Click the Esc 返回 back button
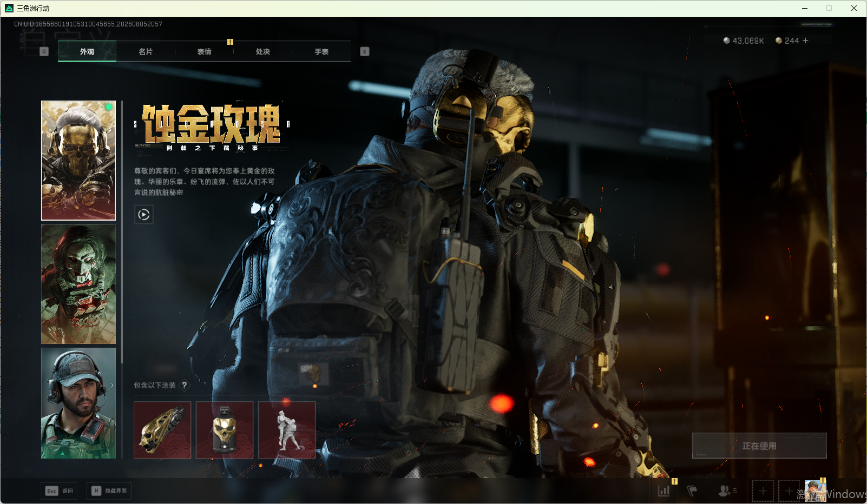 59,491
